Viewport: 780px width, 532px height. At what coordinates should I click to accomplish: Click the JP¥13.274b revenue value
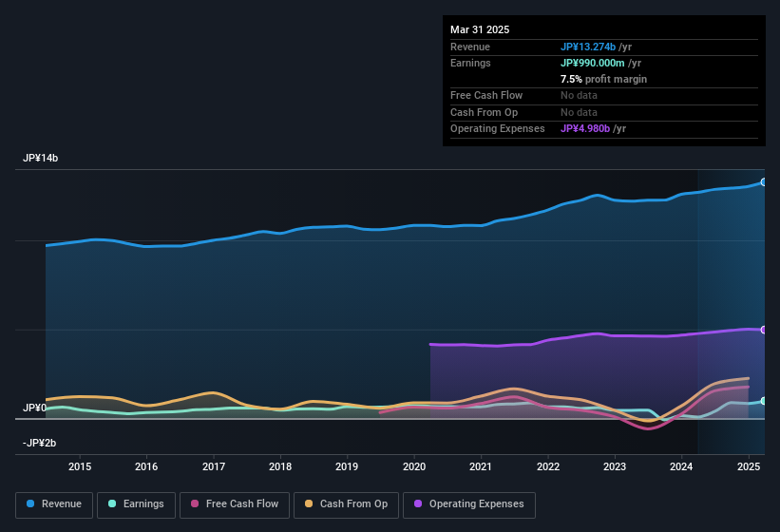coord(588,47)
